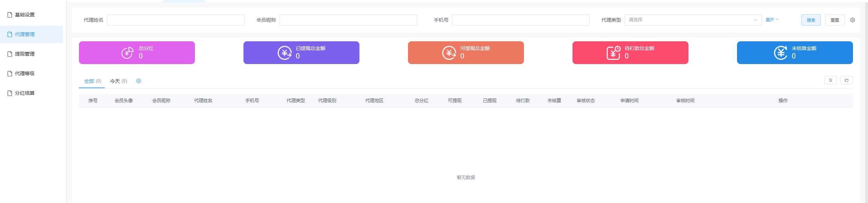Click the 待打款 column header
The width and height of the screenshot is (868, 203).
[x=523, y=100]
